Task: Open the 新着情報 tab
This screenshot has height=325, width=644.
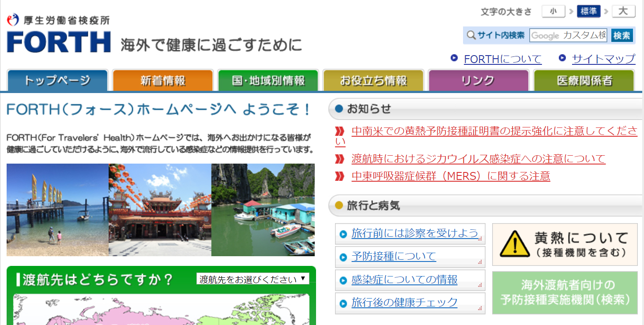Action: (x=163, y=81)
